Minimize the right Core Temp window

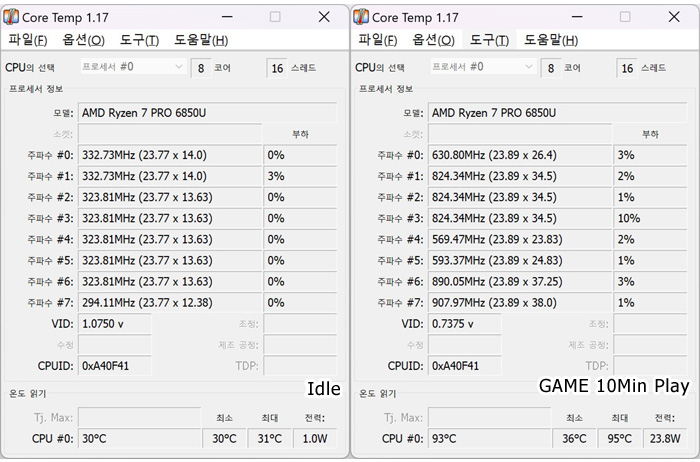[579, 17]
